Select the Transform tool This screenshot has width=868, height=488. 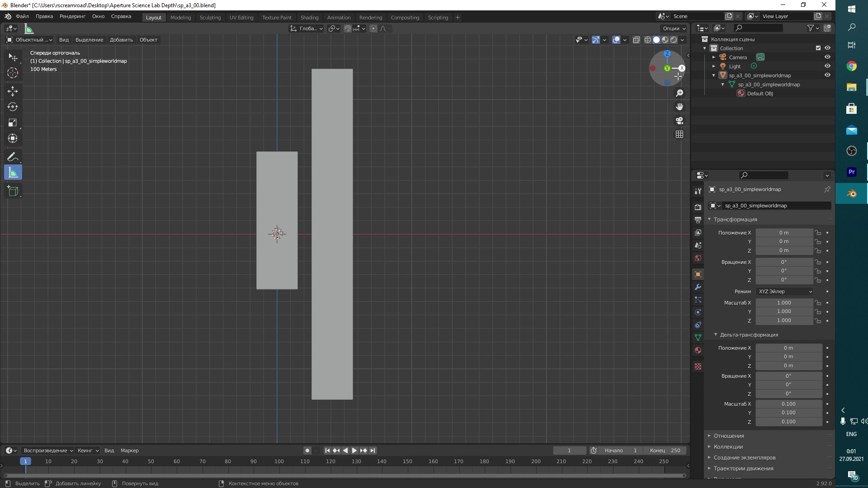point(13,138)
